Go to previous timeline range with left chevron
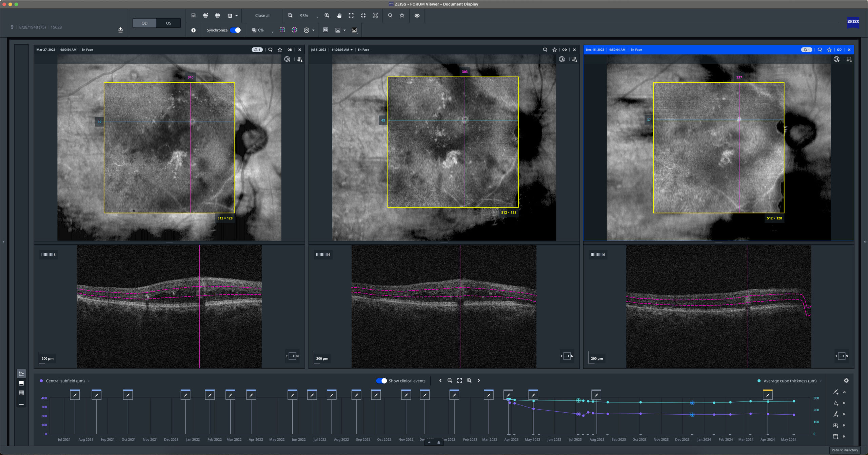The image size is (868, 455). [440, 381]
